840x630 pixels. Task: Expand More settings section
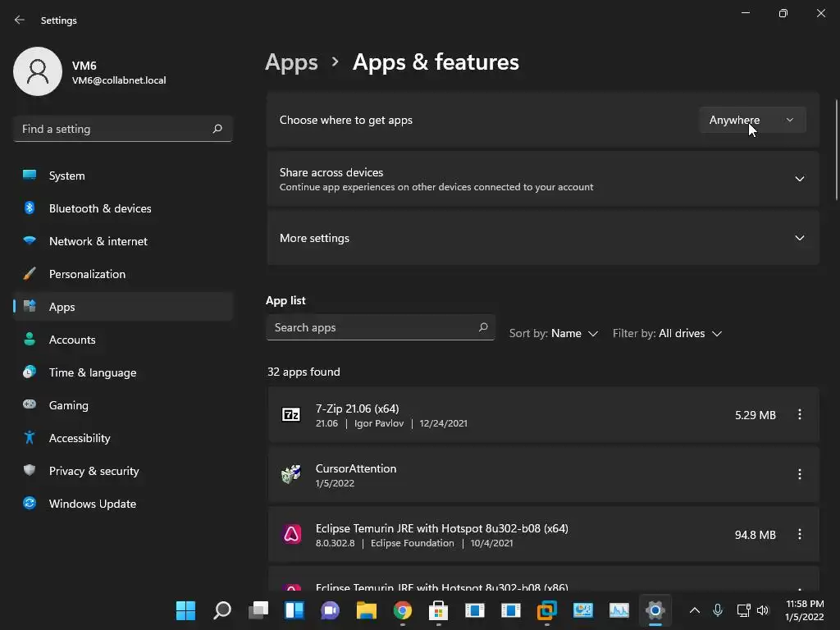click(543, 238)
